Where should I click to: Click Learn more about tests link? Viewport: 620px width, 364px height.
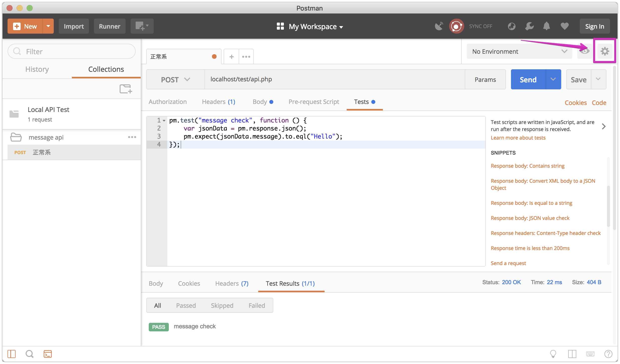pos(518,138)
